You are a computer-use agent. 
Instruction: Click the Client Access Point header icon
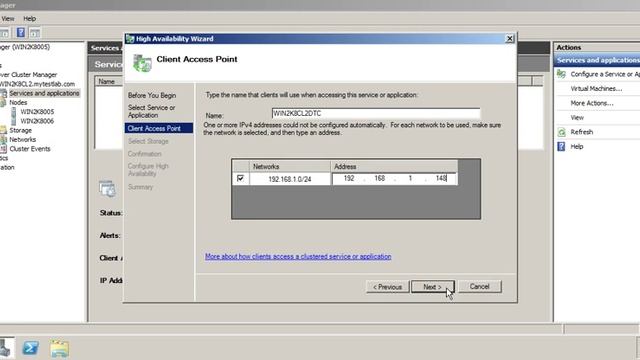click(x=142, y=63)
